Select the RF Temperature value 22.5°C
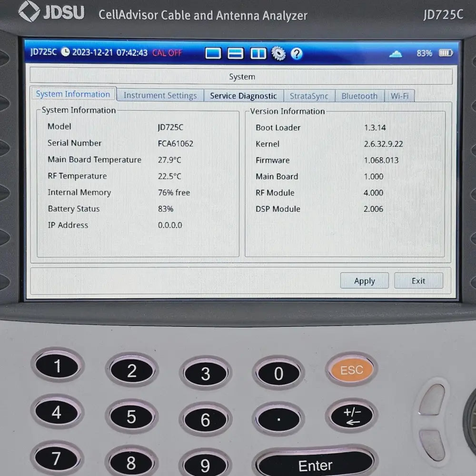476x476 pixels. pyautogui.click(x=169, y=176)
